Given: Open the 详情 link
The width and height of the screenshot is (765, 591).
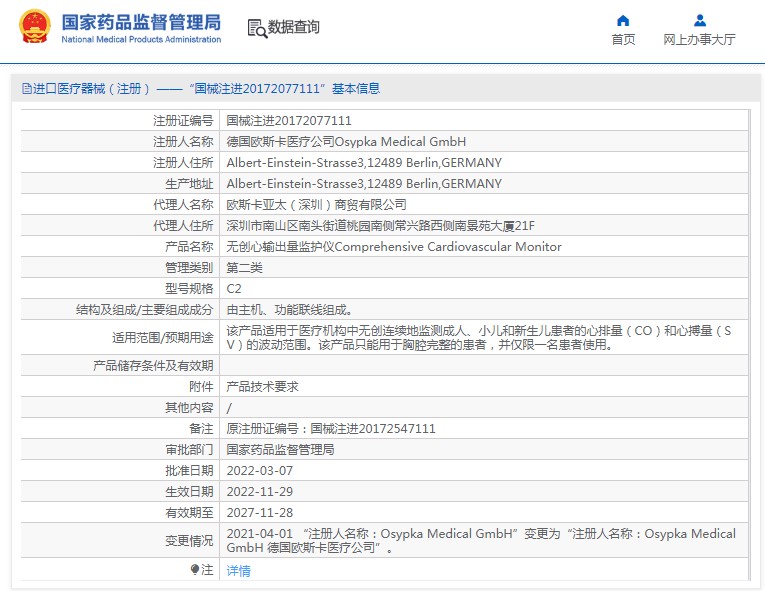Looking at the screenshot, I should point(239,571).
